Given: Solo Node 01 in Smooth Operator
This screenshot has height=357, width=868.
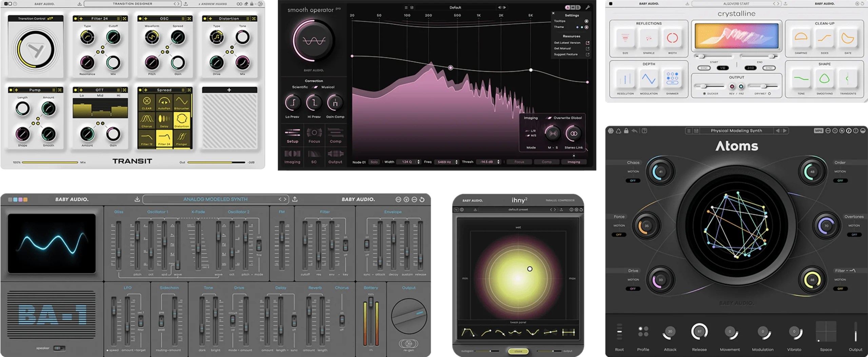Looking at the screenshot, I should (x=374, y=162).
